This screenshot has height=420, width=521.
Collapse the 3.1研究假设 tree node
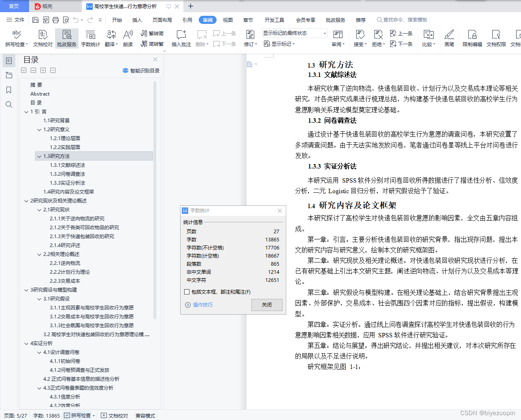pyautogui.click(x=39, y=299)
